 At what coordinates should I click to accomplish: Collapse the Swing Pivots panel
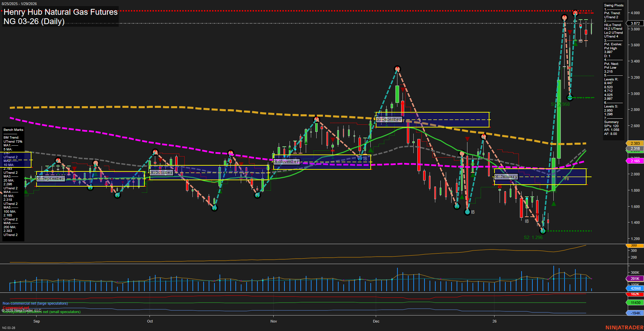tap(613, 5)
